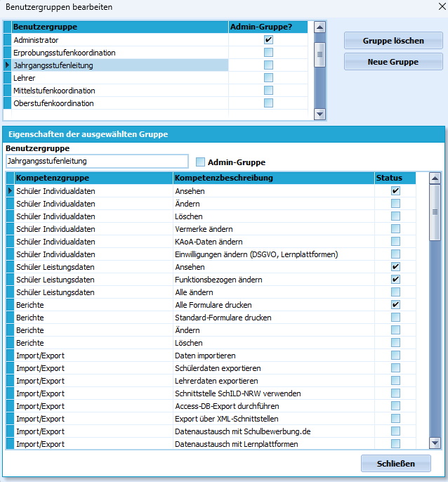Uncheck Status for Funktionsbezogen ändern
448x482 pixels.
pyautogui.click(x=395, y=279)
